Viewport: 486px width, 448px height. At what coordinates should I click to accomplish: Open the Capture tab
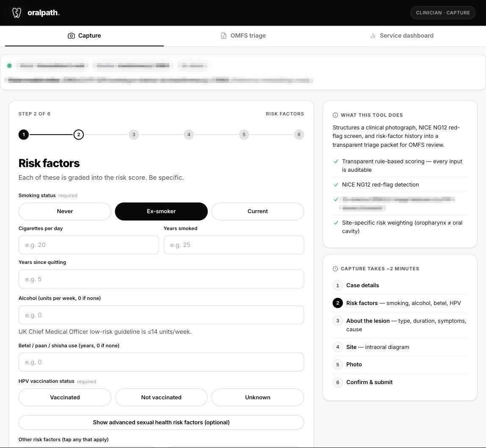[x=84, y=36]
